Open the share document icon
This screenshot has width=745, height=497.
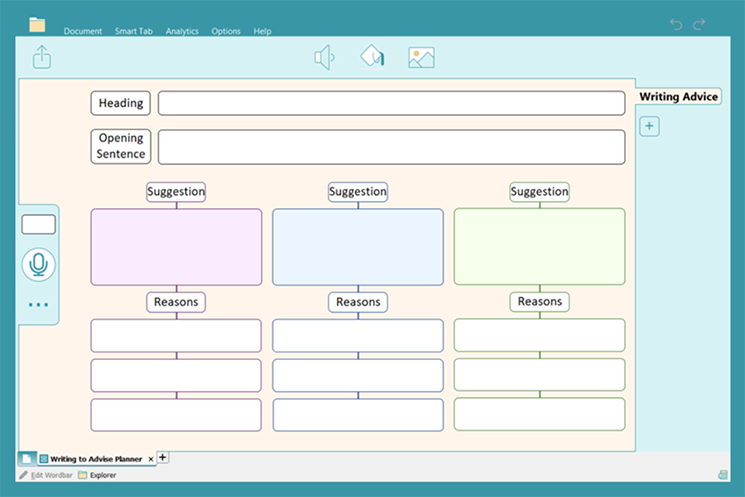pos(42,57)
